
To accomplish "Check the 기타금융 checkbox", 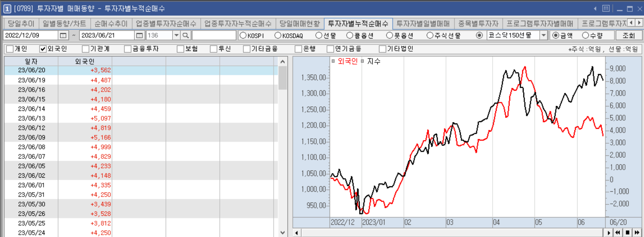I will coord(247,49).
